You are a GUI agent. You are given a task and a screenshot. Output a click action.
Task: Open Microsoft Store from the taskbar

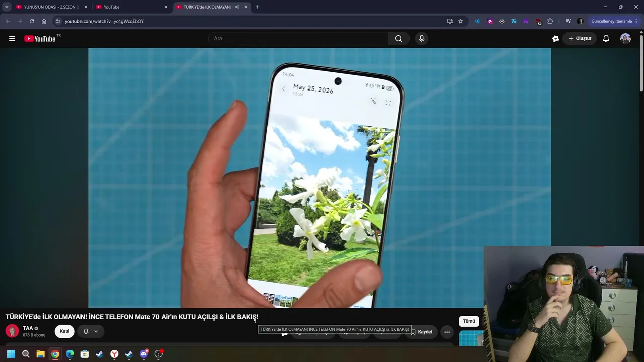click(x=85, y=354)
